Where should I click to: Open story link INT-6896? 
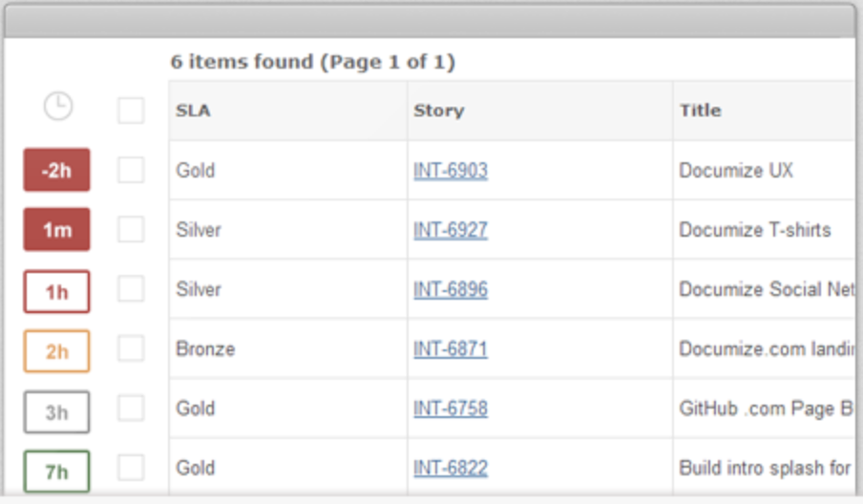[451, 289]
